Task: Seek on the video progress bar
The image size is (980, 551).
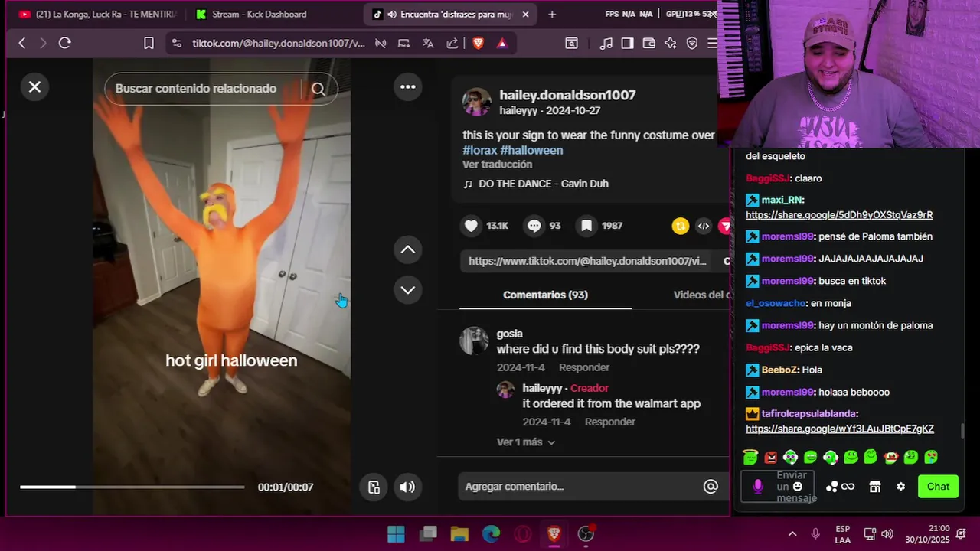Action: pos(132,487)
